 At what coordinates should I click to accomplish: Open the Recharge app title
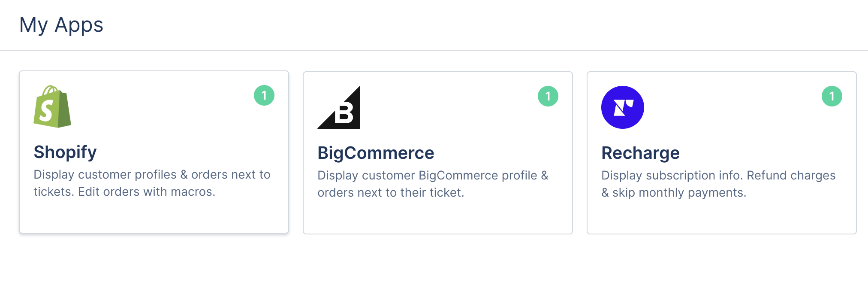tap(640, 153)
